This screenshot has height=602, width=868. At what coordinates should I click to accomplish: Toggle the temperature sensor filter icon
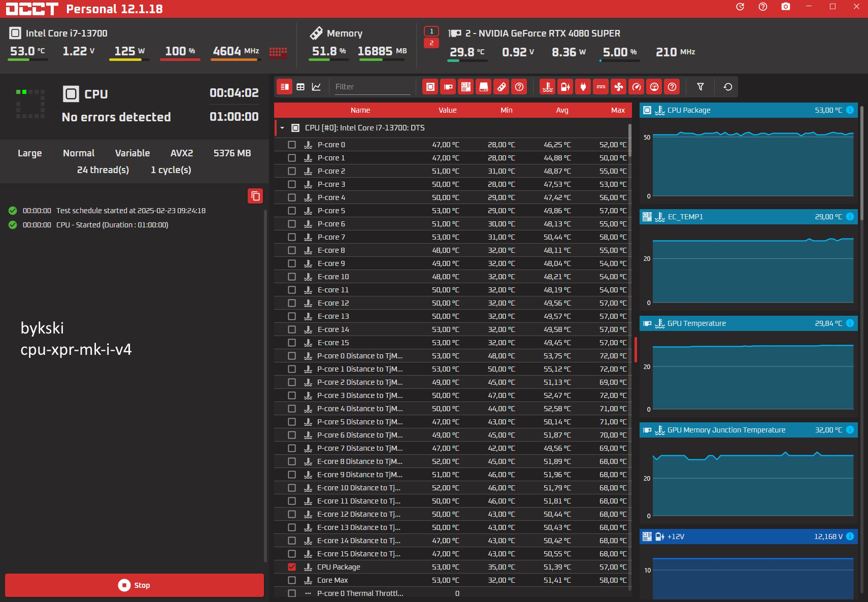click(547, 87)
